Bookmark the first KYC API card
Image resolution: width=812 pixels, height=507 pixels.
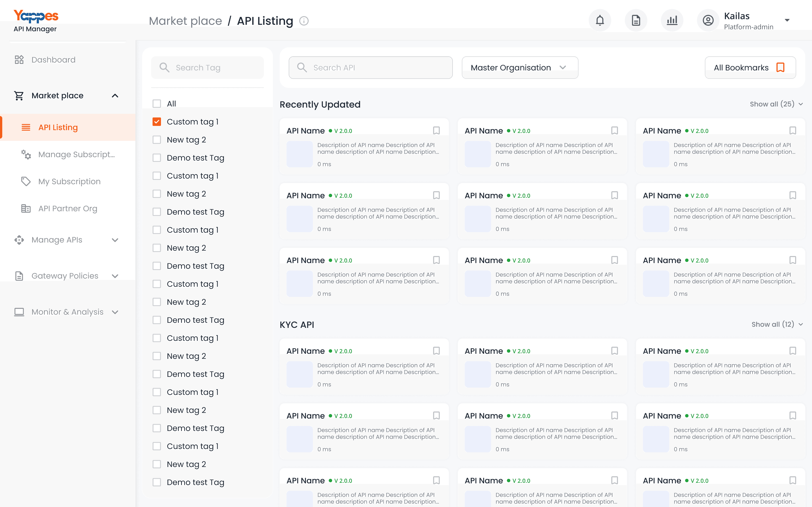pyautogui.click(x=436, y=351)
